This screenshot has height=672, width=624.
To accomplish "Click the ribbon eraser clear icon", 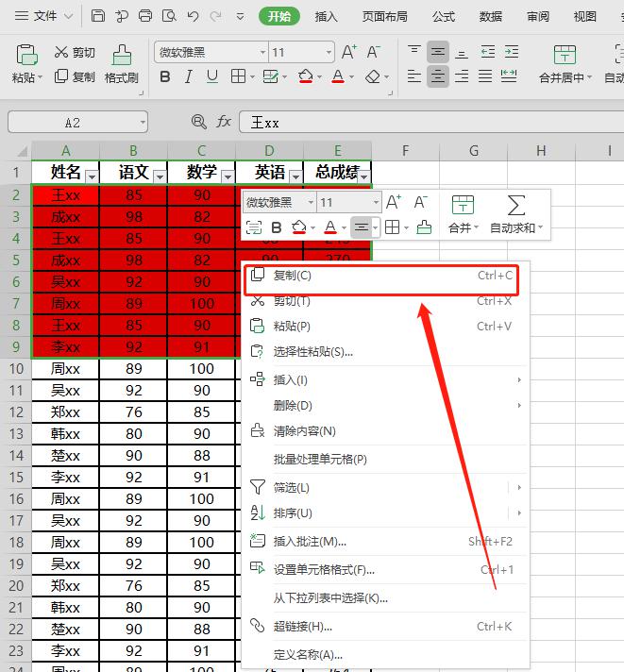I will (x=373, y=76).
